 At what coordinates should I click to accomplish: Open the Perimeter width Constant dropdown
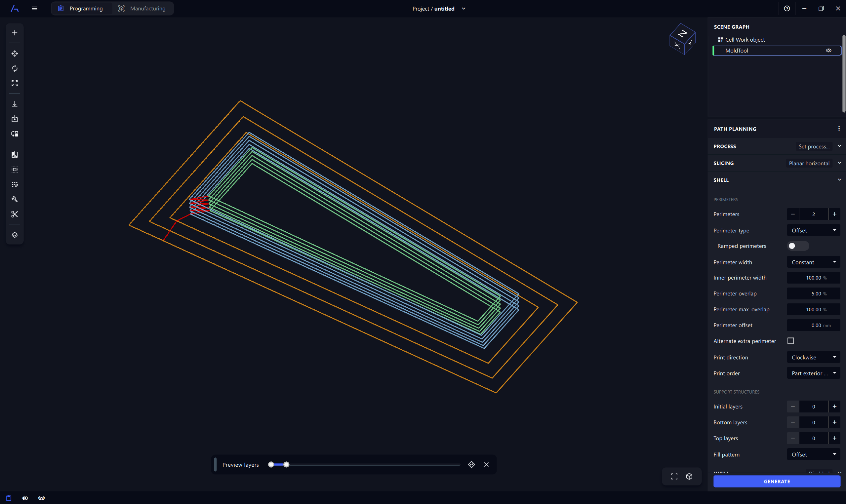pos(813,262)
